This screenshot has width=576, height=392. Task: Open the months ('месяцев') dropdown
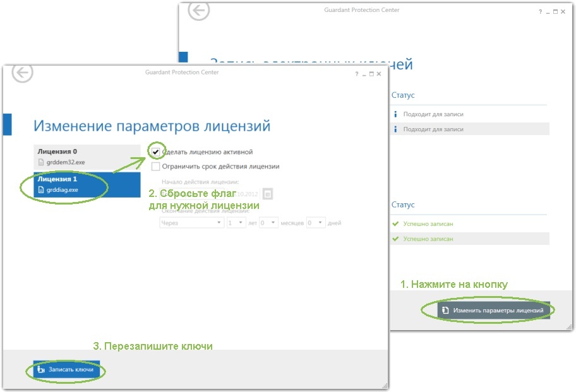pyautogui.click(x=269, y=223)
